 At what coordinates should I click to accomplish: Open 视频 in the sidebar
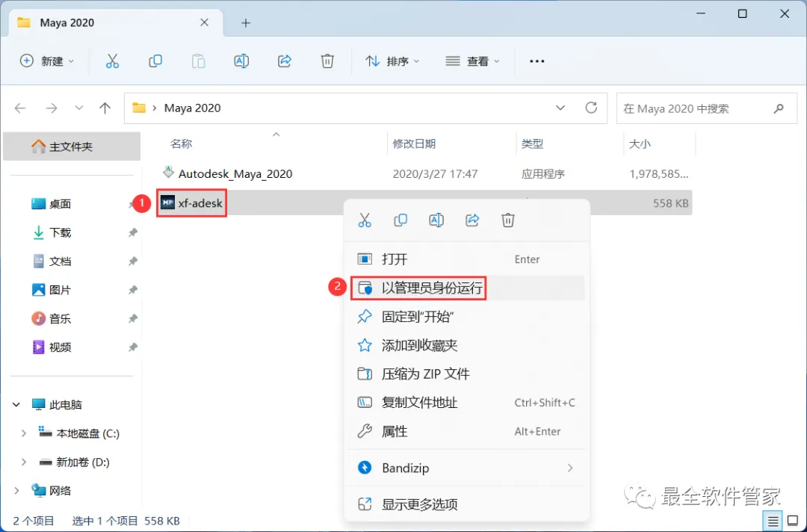61,347
